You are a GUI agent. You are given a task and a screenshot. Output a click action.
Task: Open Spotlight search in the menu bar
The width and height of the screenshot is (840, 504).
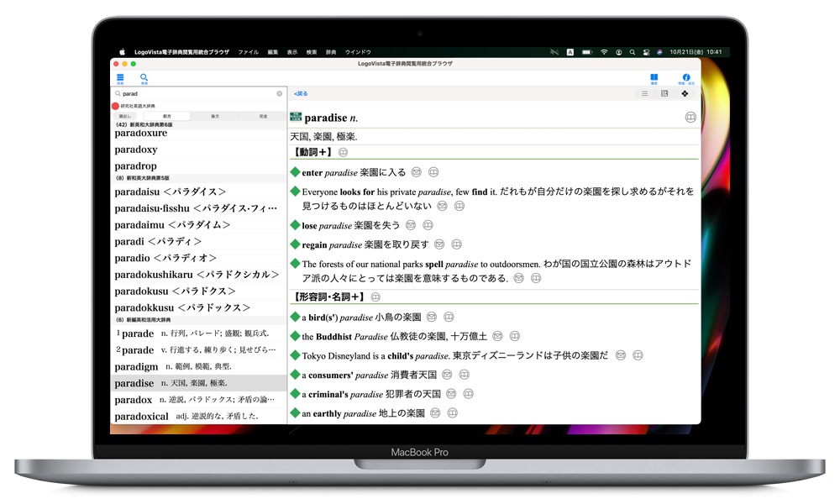click(x=633, y=52)
